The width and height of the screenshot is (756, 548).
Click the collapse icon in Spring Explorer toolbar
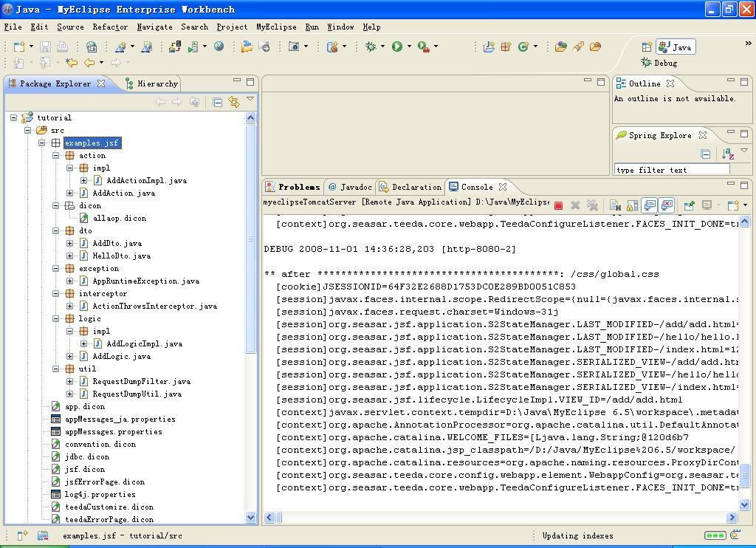(705, 154)
